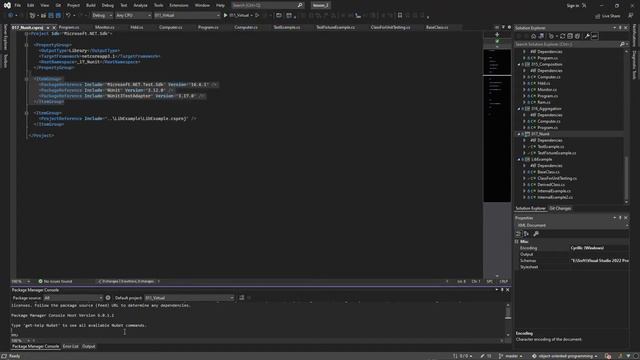Click the No issues found indicator

pyautogui.click(x=55, y=282)
